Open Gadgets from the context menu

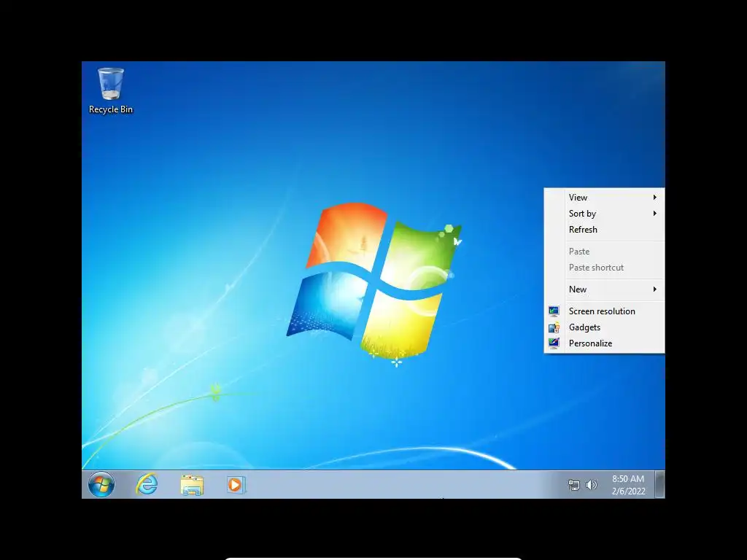pos(604,327)
